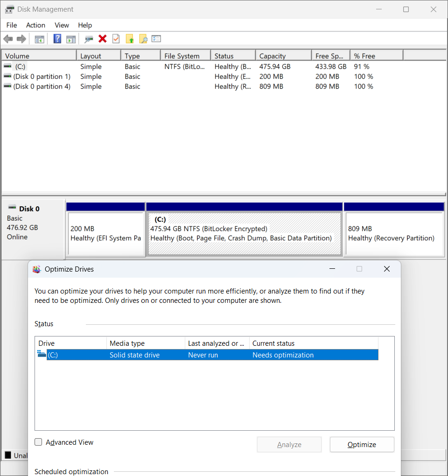Sort by the Type column header
This screenshot has height=476, width=448.
140,56
